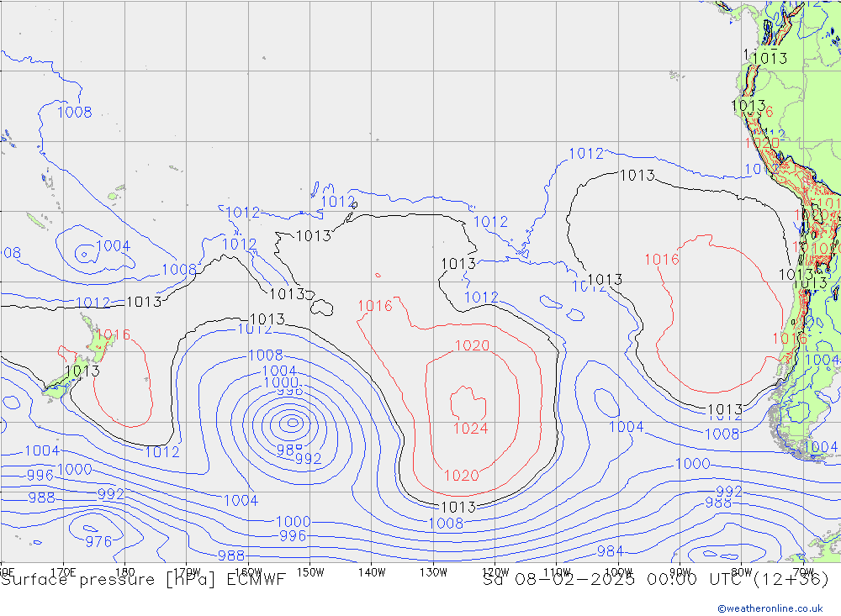Click the "Sa 08-02-2025 00:00 UTC (12+36)" timestamp
The image size is (841, 616).
[x=656, y=580]
